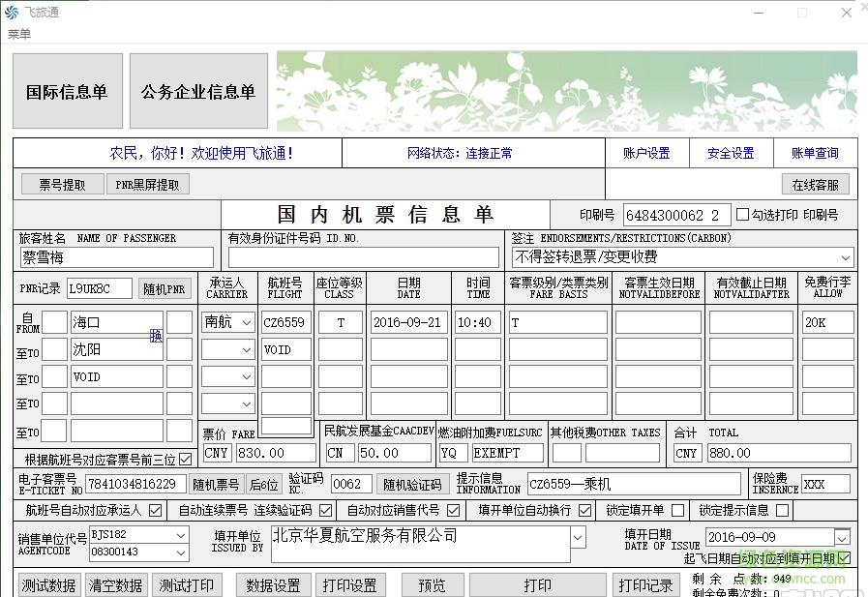Click the 飞旅通 title bar icon
Screen dimensions: 868x597
pos(14,12)
